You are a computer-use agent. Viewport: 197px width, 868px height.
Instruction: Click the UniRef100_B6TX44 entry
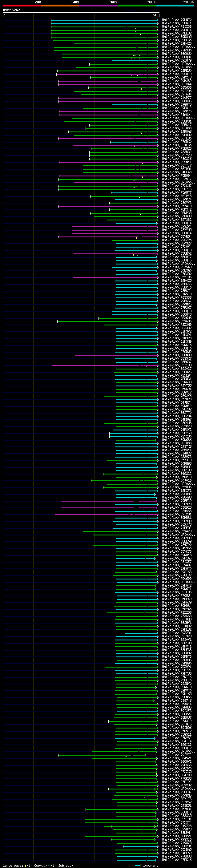click(x=177, y=84)
